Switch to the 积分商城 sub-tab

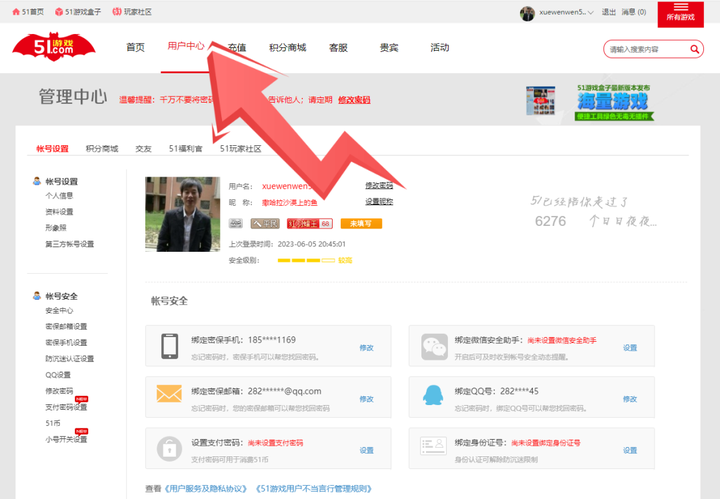tap(102, 149)
